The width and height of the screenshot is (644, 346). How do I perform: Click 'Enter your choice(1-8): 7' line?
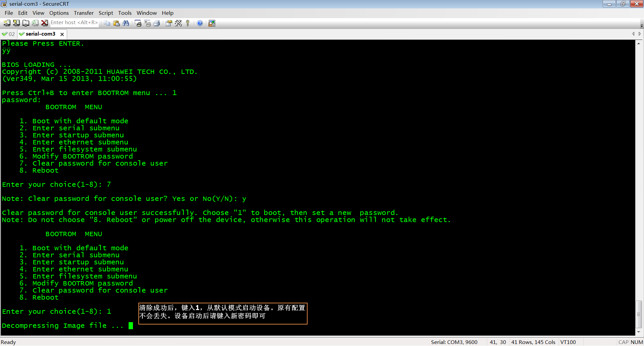point(56,184)
